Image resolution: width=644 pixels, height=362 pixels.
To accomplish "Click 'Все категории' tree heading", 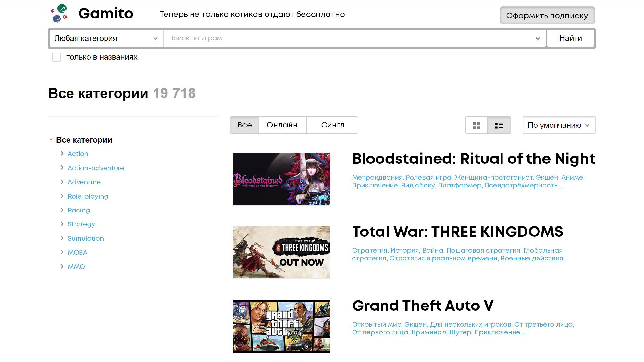I will pos(84,140).
